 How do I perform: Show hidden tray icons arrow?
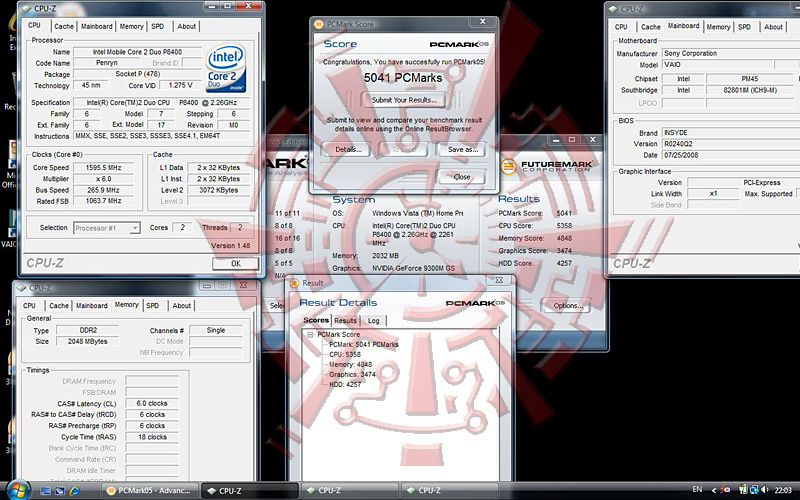714,490
